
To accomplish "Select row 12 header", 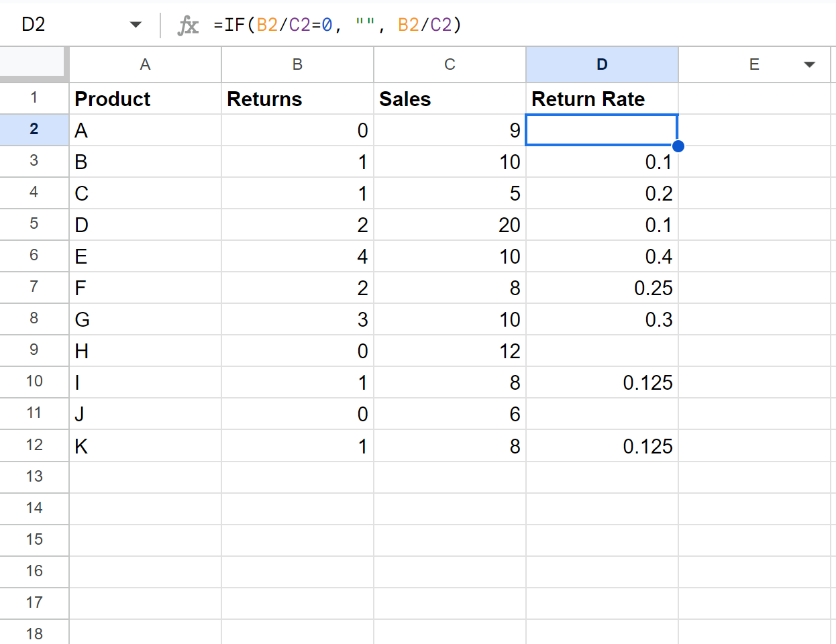I will click(x=34, y=445).
